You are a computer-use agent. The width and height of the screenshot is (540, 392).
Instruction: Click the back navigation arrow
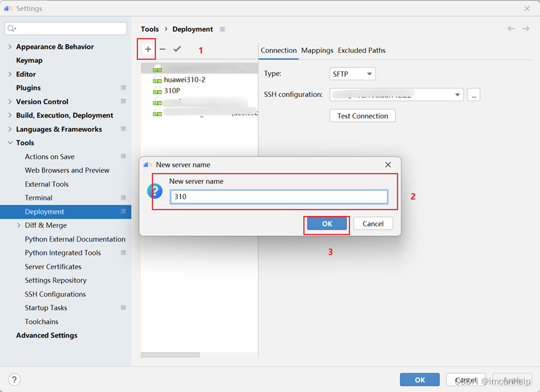[511, 29]
